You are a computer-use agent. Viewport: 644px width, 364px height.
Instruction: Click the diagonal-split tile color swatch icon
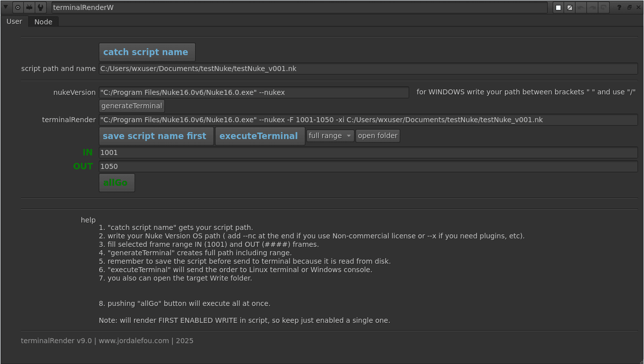tap(570, 7)
